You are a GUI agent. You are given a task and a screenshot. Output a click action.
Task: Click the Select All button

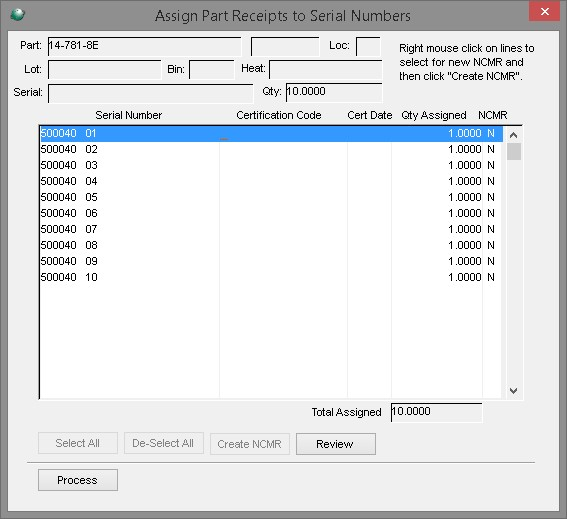[x=78, y=443]
